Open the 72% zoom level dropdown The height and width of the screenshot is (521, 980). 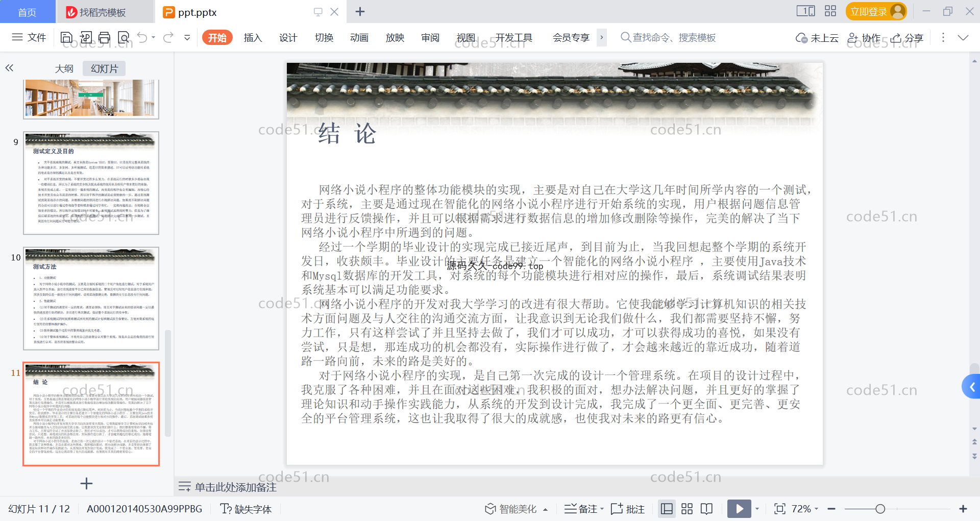point(804,509)
